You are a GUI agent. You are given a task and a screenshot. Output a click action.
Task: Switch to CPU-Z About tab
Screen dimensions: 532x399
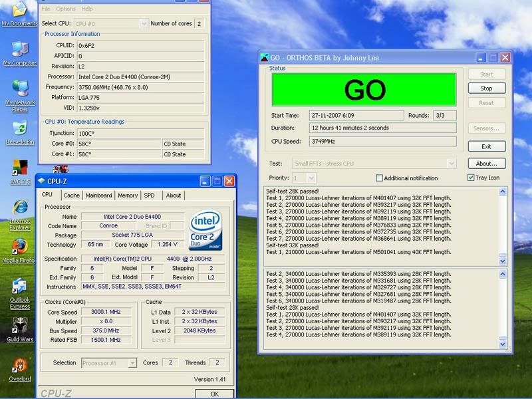(174, 196)
